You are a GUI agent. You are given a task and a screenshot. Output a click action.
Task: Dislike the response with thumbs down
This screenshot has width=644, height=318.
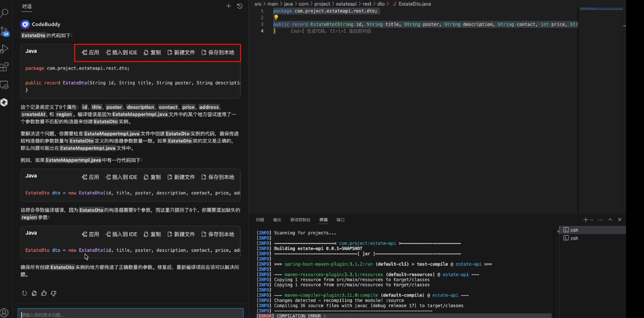tap(54, 293)
